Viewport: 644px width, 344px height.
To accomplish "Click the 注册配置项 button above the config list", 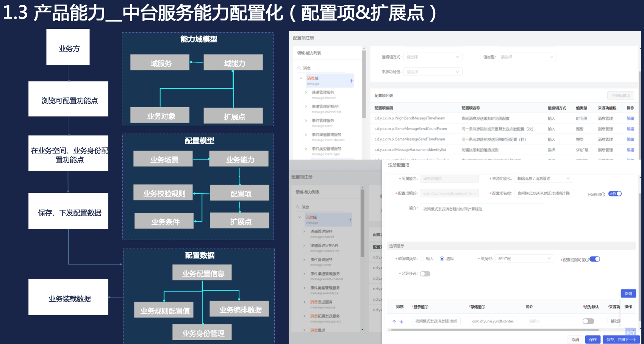I will tap(621, 95).
